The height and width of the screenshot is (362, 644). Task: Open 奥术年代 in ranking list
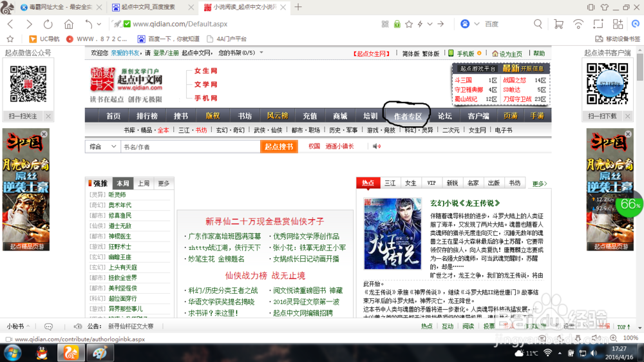120,205
